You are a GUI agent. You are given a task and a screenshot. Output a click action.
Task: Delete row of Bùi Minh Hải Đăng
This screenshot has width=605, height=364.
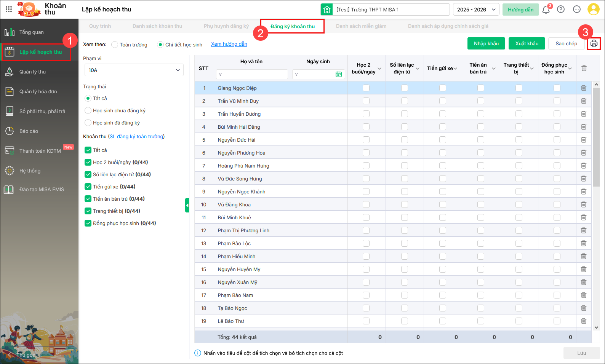pos(584,127)
